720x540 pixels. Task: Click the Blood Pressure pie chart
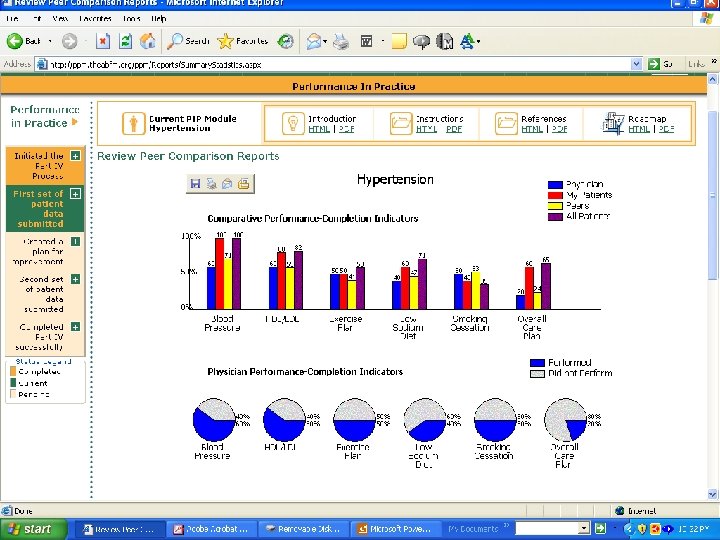coord(214,420)
